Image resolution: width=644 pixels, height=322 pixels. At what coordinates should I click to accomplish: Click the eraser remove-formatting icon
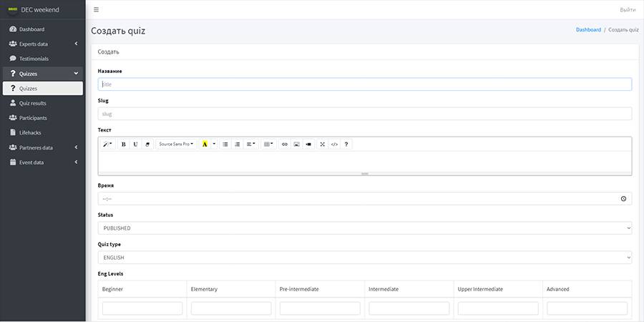click(x=147, y=144)
